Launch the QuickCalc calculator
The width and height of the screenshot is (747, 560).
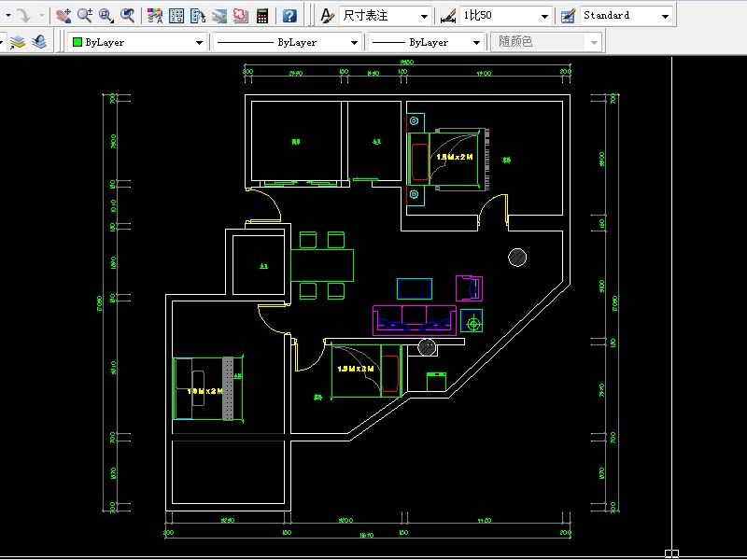click(262, 16)
